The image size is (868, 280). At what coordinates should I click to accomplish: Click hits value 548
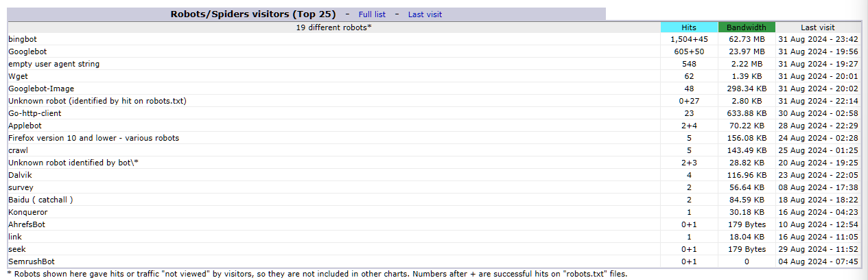689,64
